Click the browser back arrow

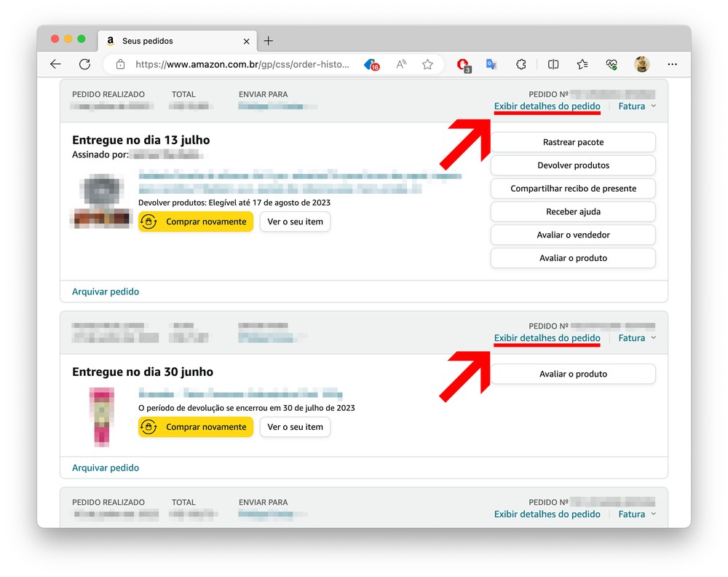(x=55, y=64)
